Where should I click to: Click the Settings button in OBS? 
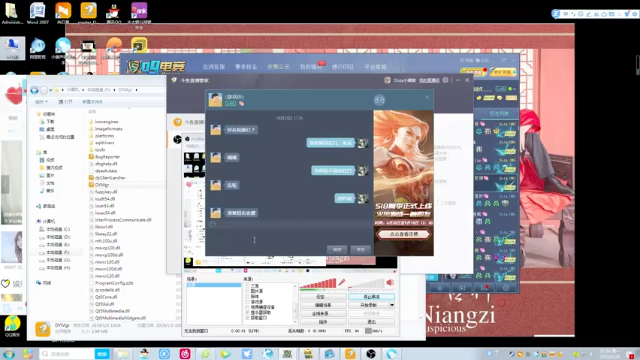point(323,297)
